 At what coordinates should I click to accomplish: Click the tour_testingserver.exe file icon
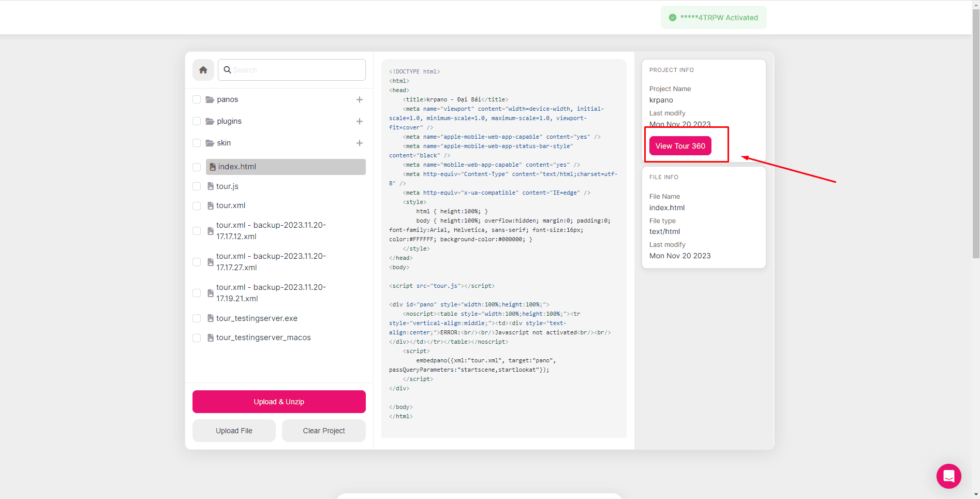point(211,318)
